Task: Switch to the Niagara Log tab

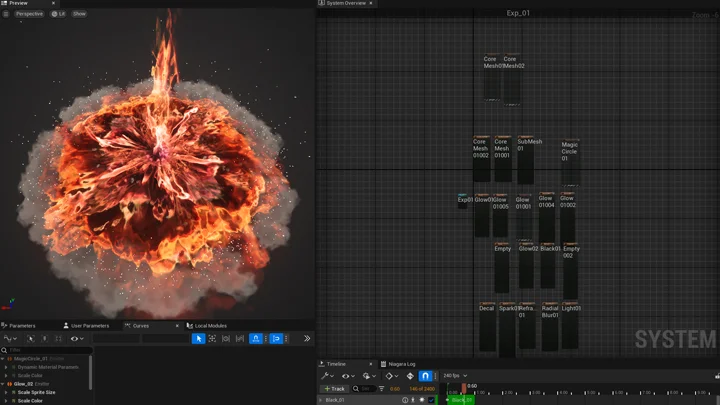Action: (x=398, y=364)
